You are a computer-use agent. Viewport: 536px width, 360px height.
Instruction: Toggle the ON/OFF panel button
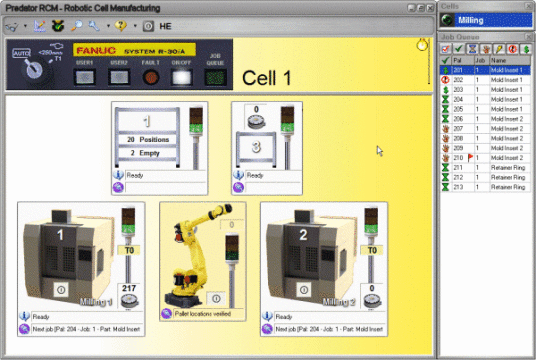[x=181, y=77]
